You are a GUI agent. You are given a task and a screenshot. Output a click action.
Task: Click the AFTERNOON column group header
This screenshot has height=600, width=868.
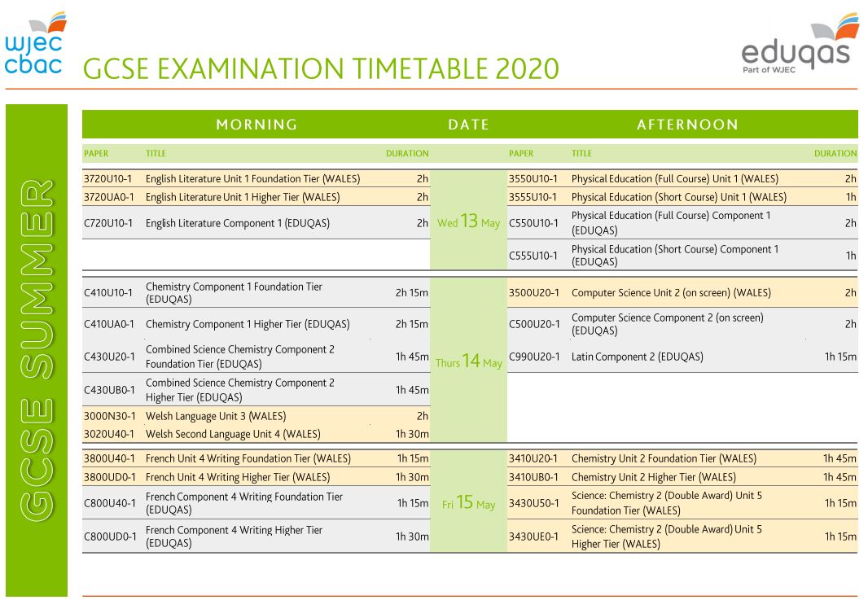(x=687, y=125)
